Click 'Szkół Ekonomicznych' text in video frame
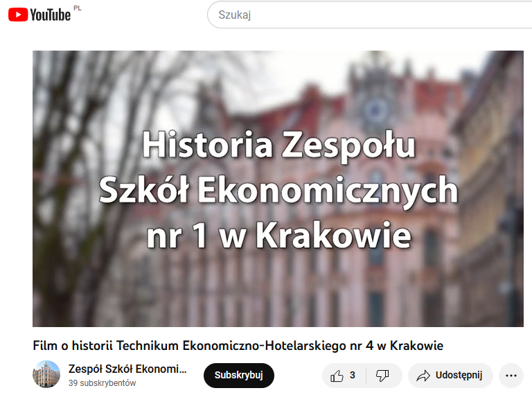This screenshot has height=395, width=532. (278, 190)
